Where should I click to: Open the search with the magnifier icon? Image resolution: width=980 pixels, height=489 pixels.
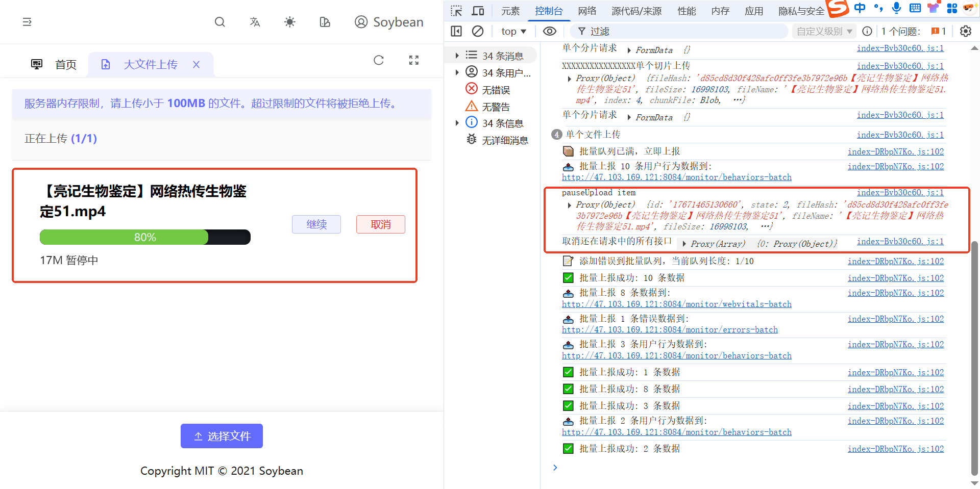(219, 22)
